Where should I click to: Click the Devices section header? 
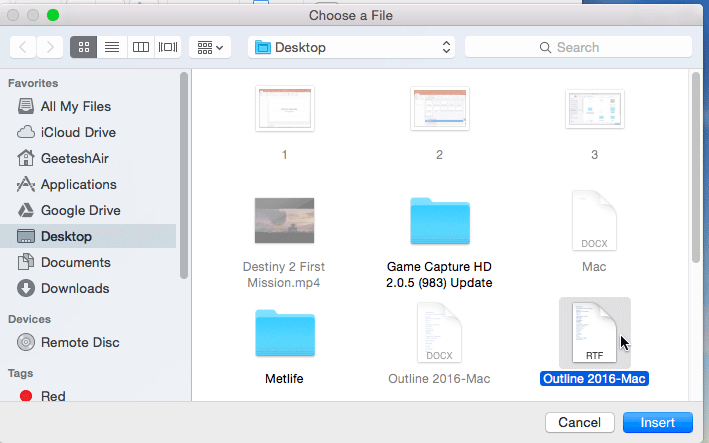[x=29, y=319]
